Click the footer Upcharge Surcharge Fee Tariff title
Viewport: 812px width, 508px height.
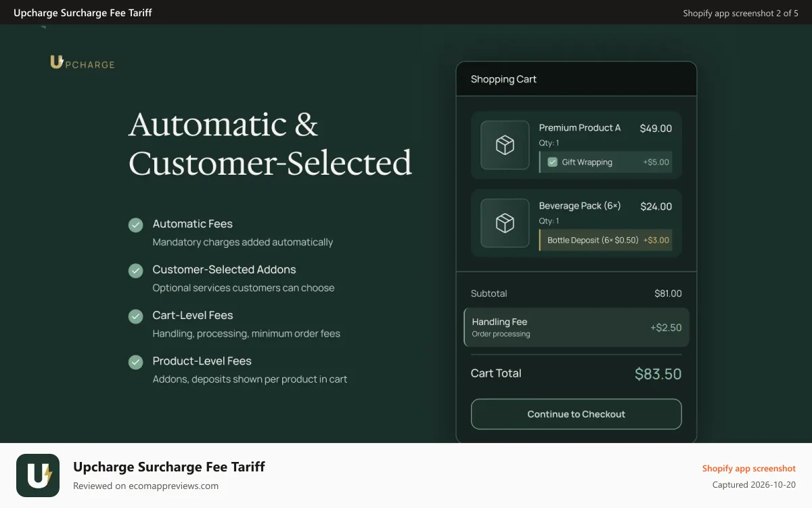169,467
